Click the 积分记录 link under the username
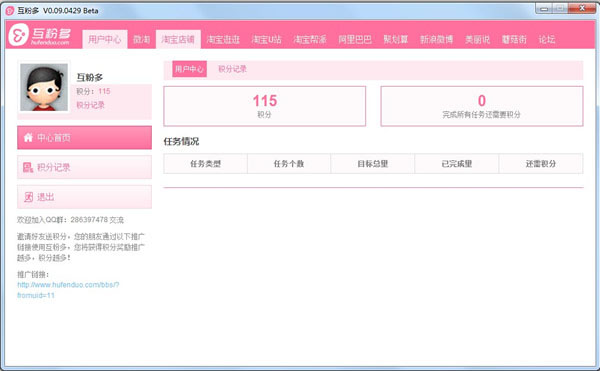 pyautogui.click(x=90, y=105)
